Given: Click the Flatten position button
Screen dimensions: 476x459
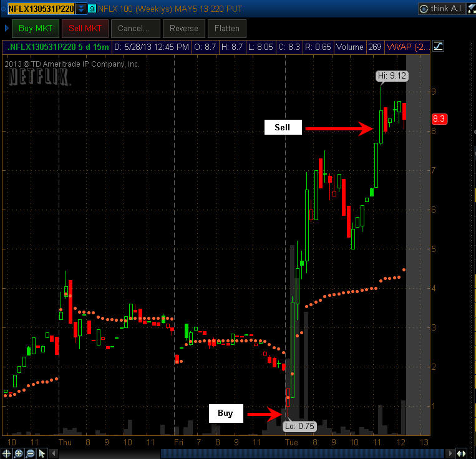Looking at the screenshot, I should tap(226, 29).
